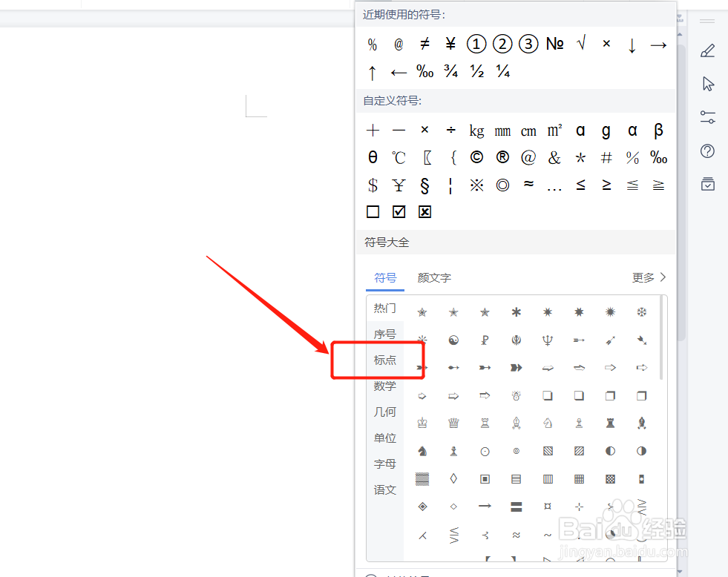
Task: Insert the & ampersand symbol
Action: (554, 158)
